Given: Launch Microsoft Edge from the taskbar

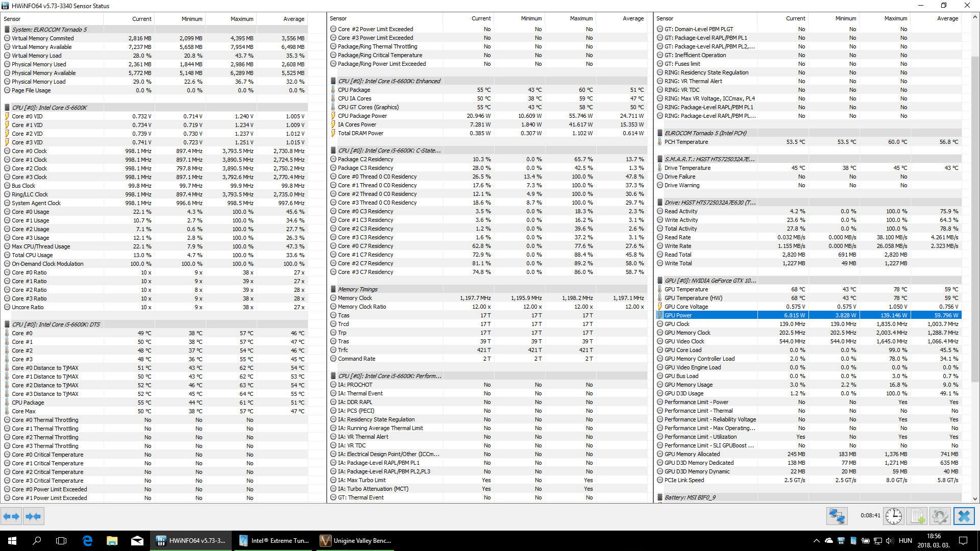Looking at the screenshot, I should [x=87, y=541].
